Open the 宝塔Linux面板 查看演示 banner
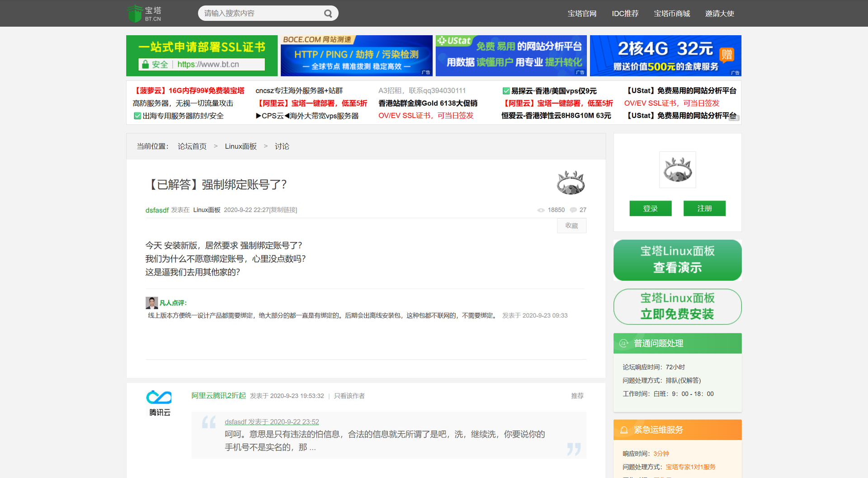The height and width of the screenshot is (478, 868). point(677,260)
